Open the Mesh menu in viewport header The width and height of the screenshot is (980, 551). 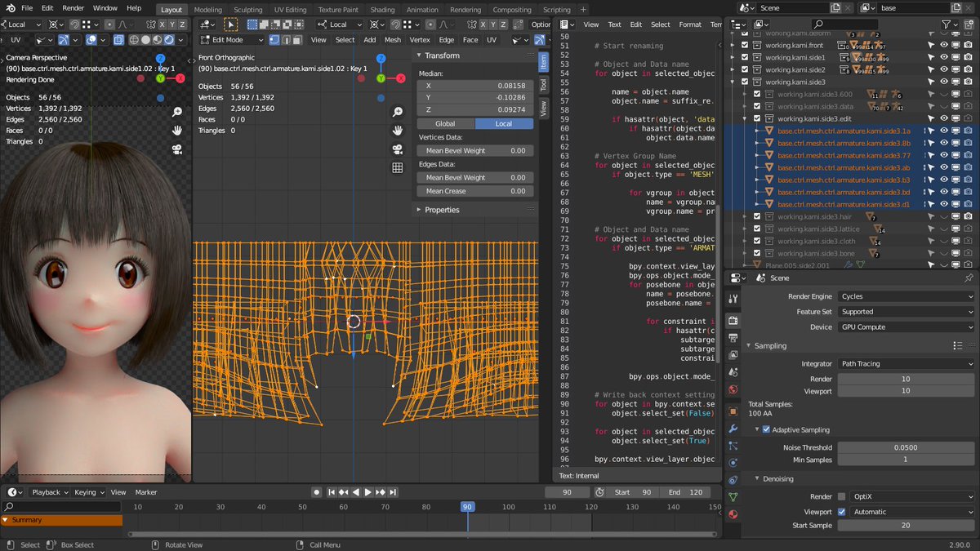pyautogui.click(x=393, y=39)
